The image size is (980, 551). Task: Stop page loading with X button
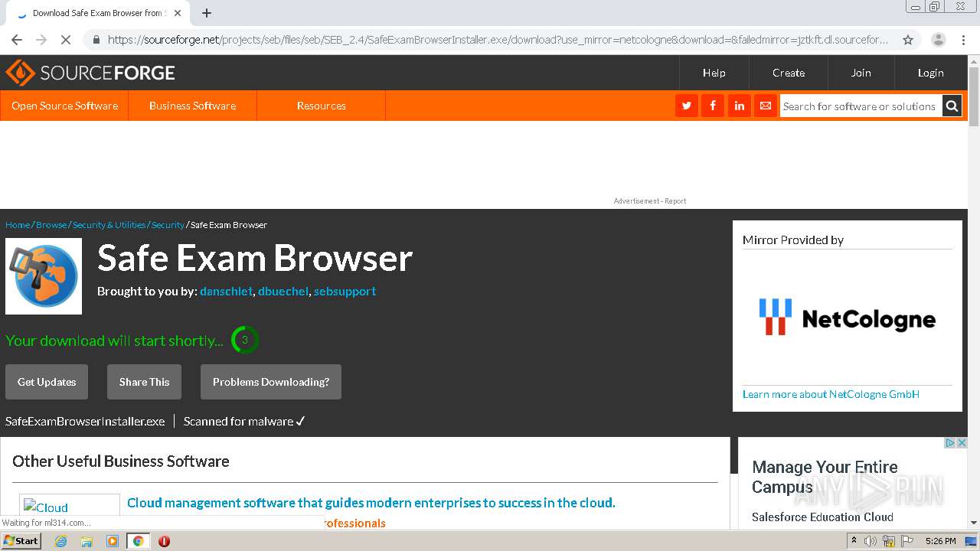pyautogui.click(x=64, y=40)
